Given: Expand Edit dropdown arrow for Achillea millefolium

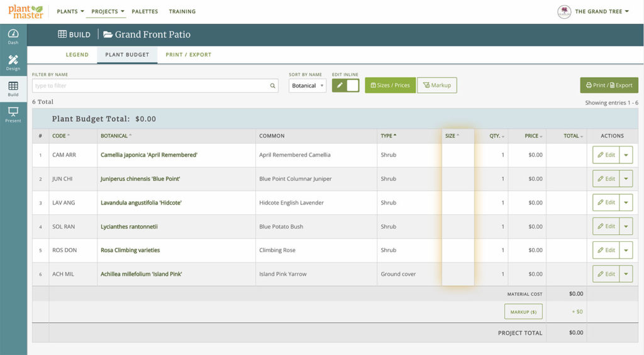Looking at the screenshot, I should click(x=626, y=274).
